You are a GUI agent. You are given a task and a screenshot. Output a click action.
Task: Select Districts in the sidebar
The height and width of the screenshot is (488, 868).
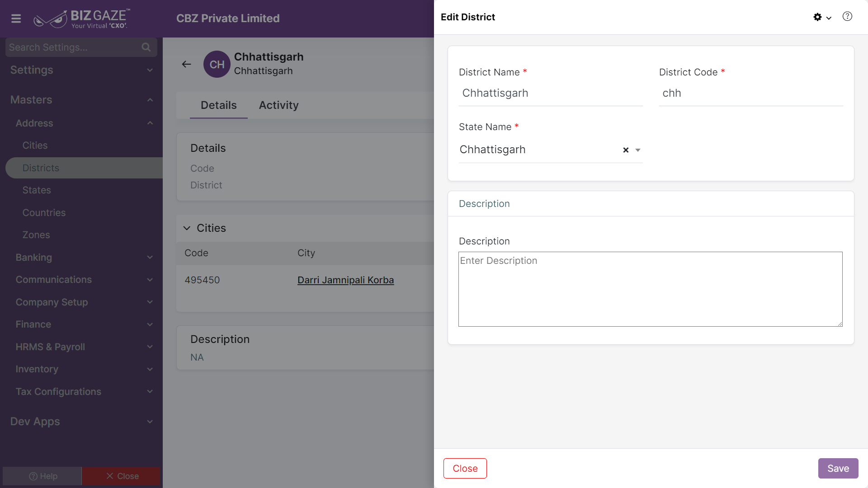pyautogui.click(x=84, y=168)
